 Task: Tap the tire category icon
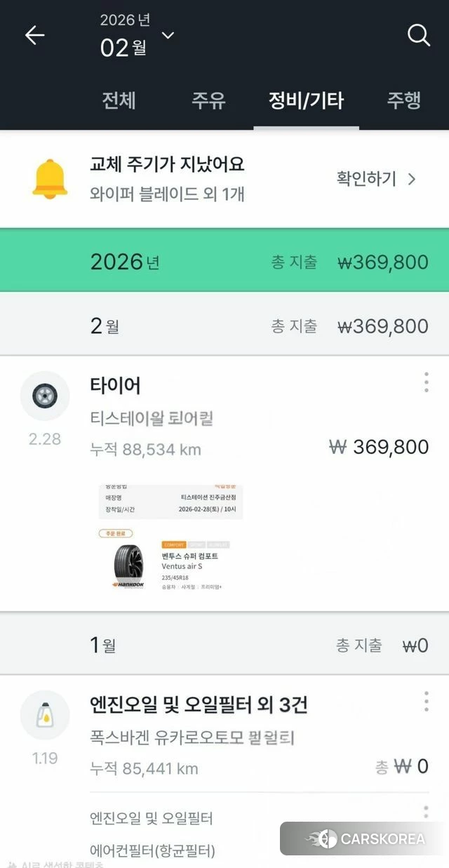point(45,396)
